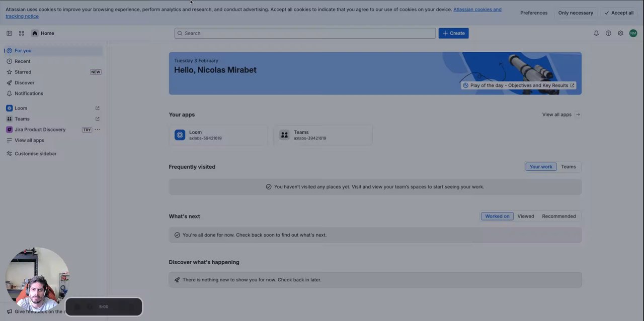Open Recent in the sidebar
644x321 pixels.
point(53,61)
